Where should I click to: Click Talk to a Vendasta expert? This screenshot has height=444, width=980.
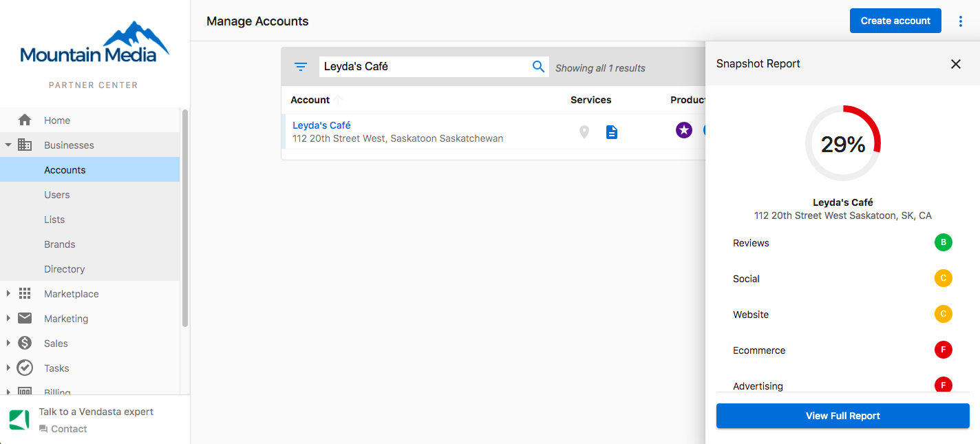point(96,412)
